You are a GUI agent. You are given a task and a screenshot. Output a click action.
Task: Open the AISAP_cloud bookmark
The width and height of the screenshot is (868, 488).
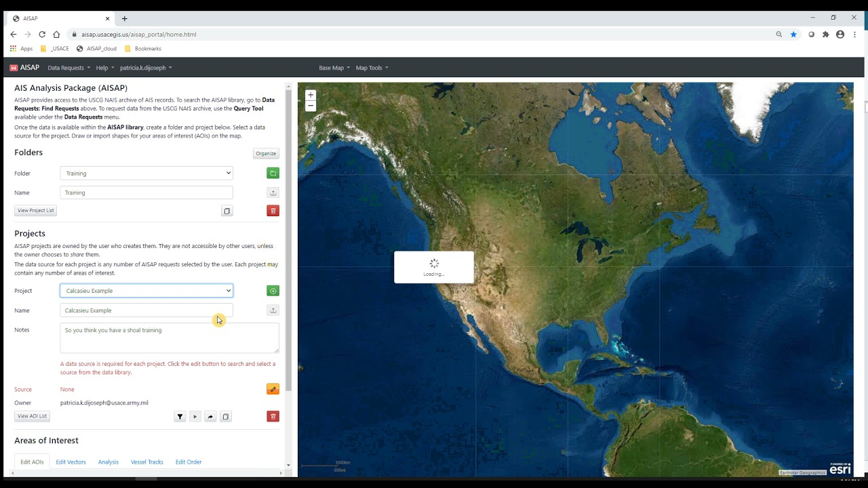click(x=97, y=49)
